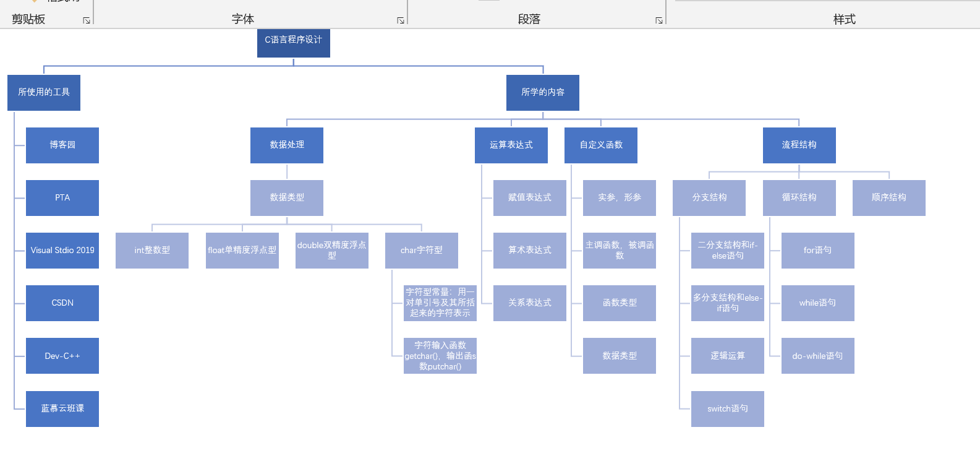980x461 pixels.
Task: Open the 字体 group dialog launcher
Action: (401, 20)
